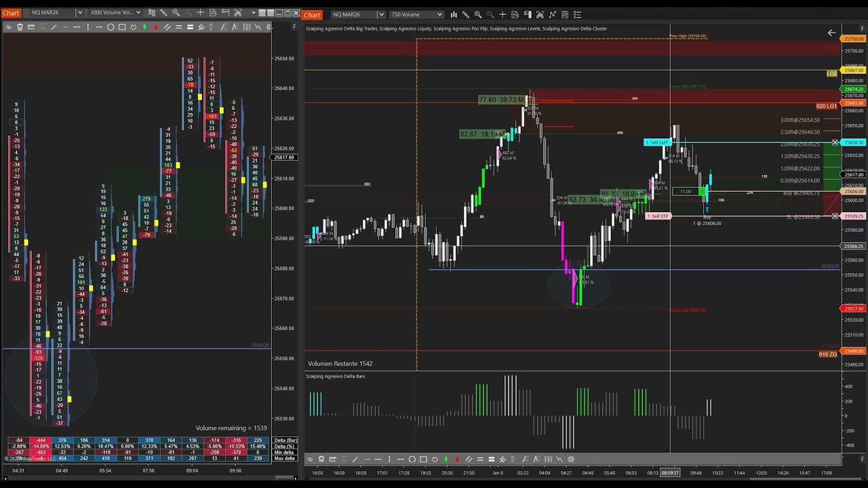Viewport: 868px width, 488px height.
Task: Select drawing tools pencil in left chart
Action: [163, 13]
